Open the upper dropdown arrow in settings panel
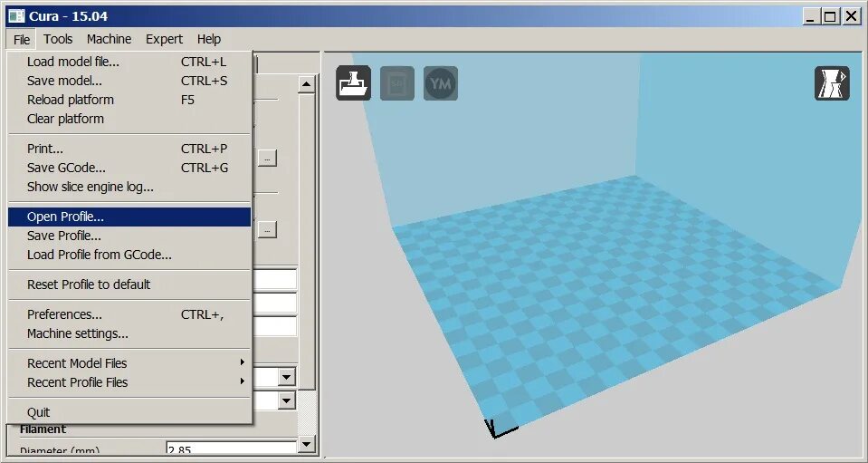Viewport: 868px width, 463px height. (x=286, y=378)
